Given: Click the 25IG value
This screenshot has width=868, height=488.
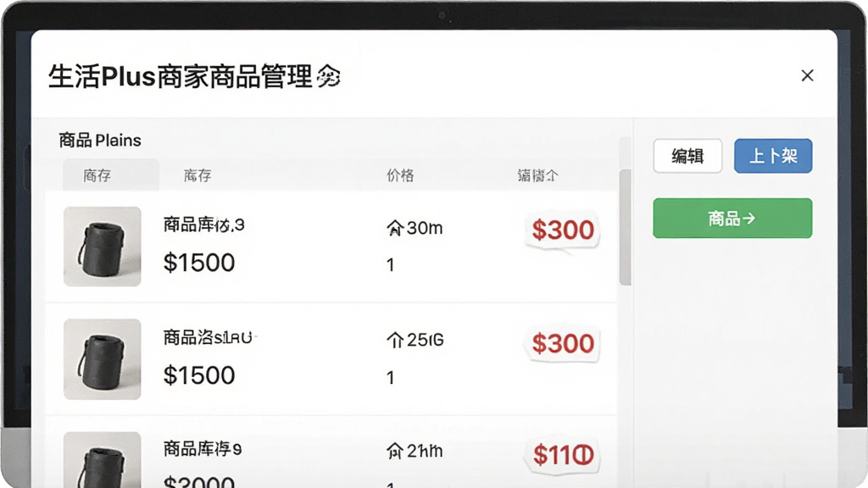Looking at the screenshot, I should [x=426, y=340].
